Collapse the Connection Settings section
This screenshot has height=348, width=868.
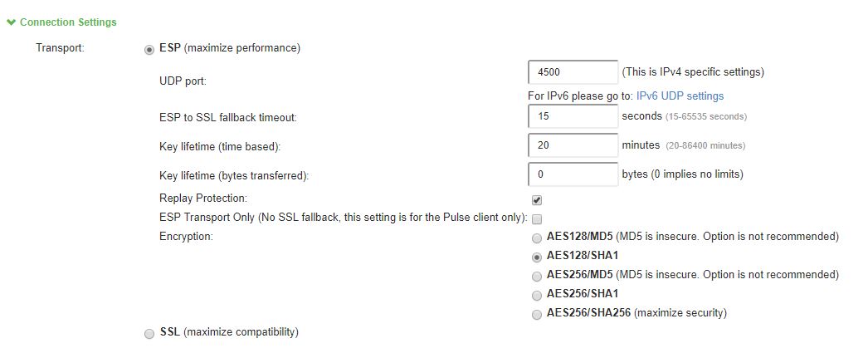[x=11, y=22]
